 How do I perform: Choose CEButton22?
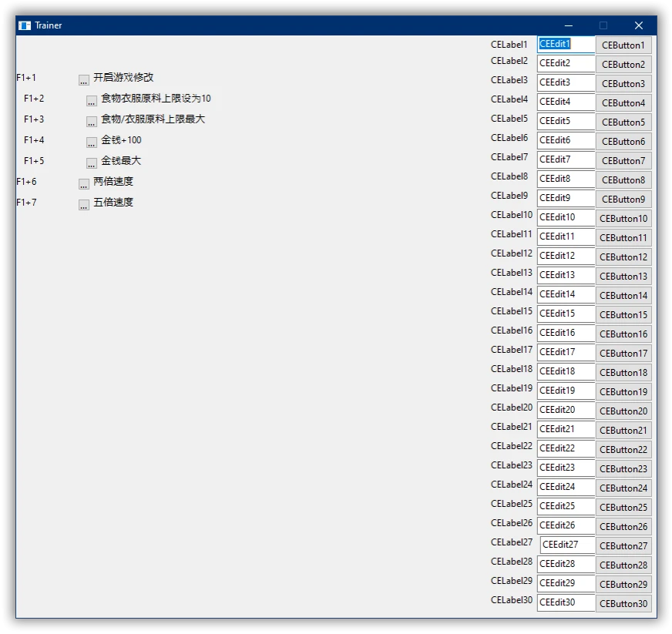[x=623, y=450]
